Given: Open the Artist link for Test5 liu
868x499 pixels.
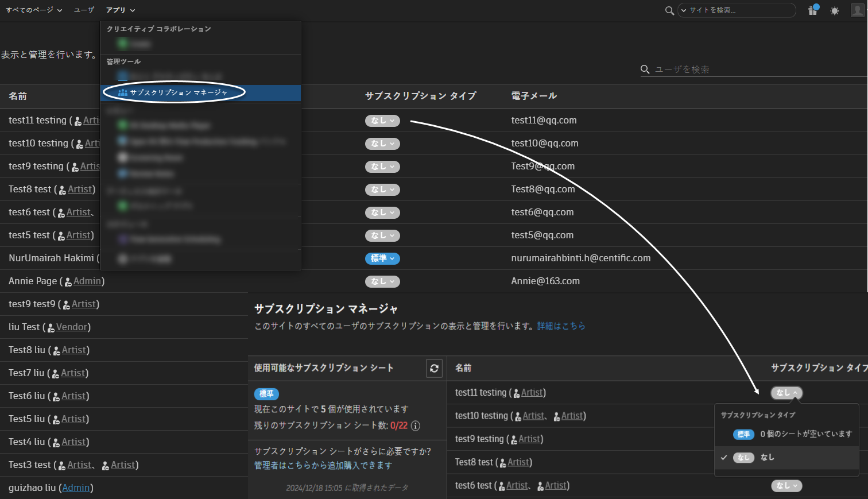Looking at the screenshot, I should tap(74, 419).
